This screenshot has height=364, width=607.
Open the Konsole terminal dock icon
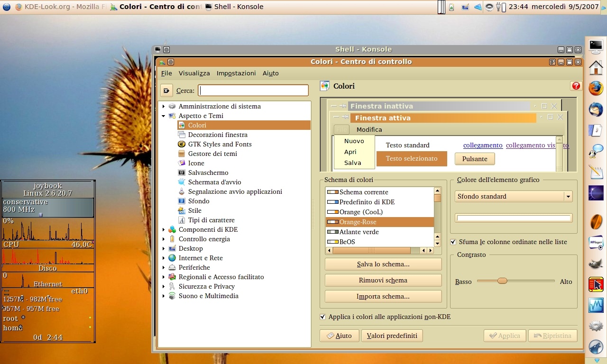click(596, 46)
